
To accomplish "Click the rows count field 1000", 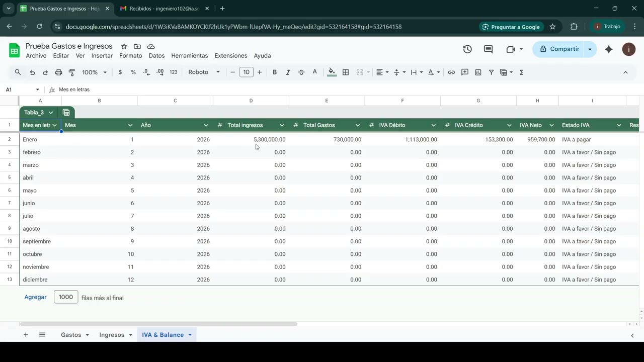I will tap(66, 297).
